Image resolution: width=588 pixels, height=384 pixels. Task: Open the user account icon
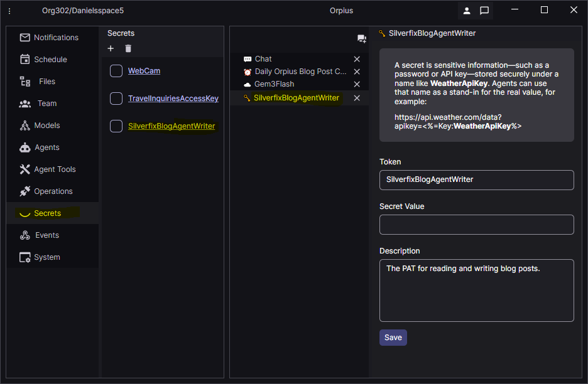[x=467, y=11]
